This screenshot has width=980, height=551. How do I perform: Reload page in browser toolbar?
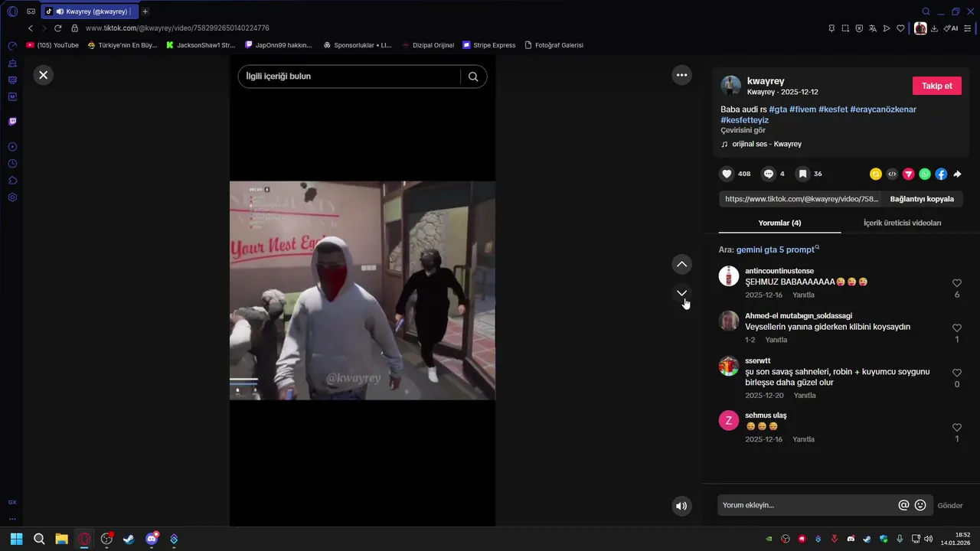click(57, 28)
